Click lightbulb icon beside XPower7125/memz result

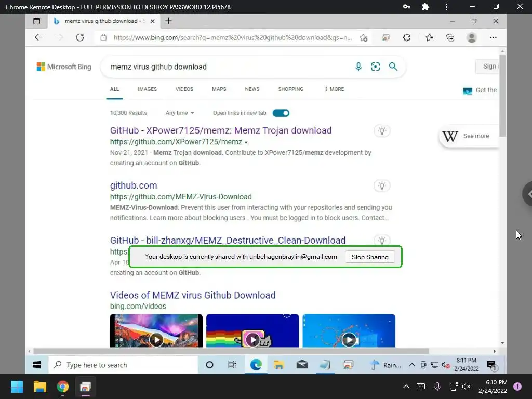(382, 130)
